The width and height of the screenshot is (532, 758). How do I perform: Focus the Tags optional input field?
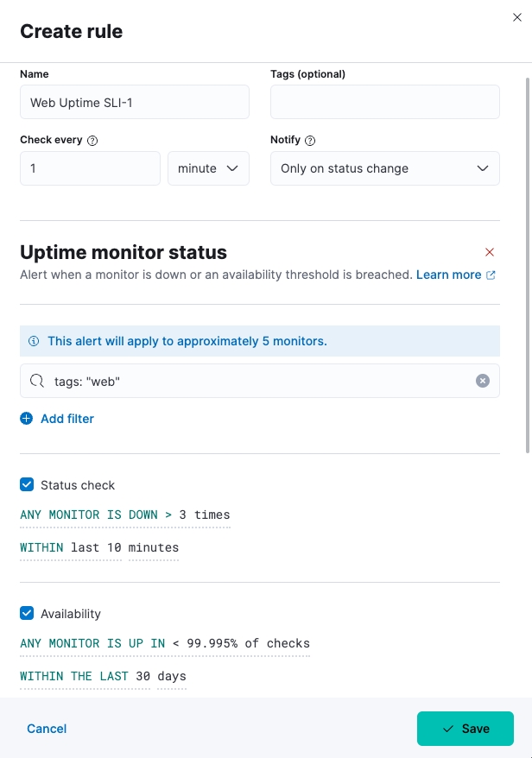[385, 102]
